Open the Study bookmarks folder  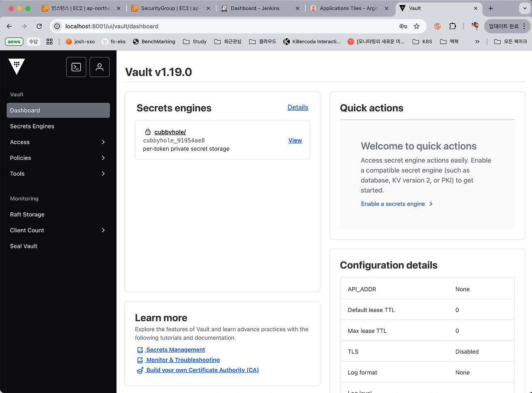click(x=195, y=42)
